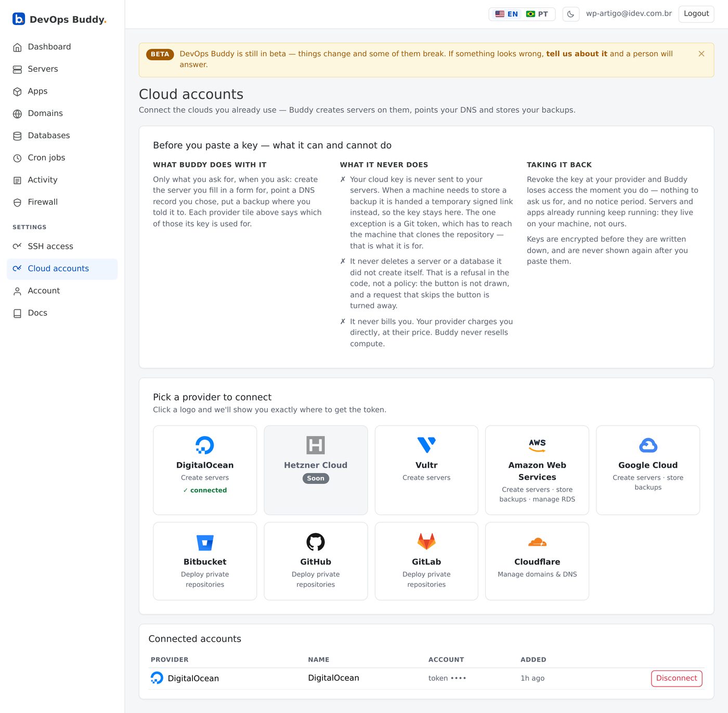Click the SSH access key icon
728x713 pixels.
[17, 246]
